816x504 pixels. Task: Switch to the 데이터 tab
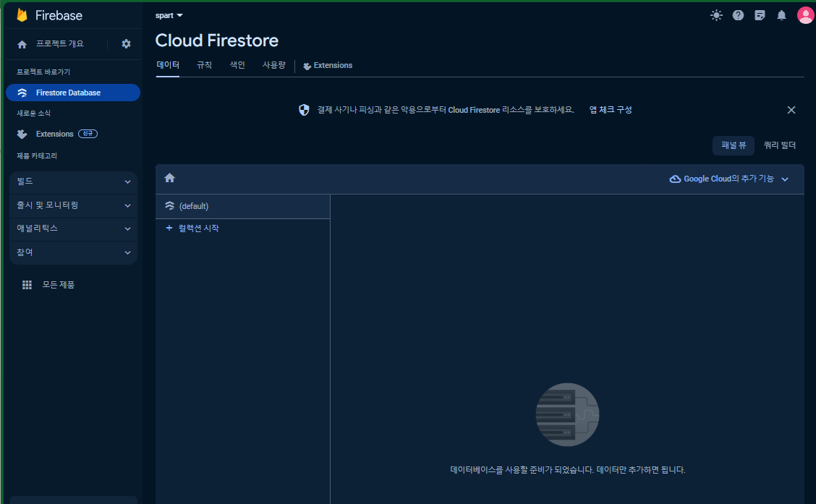point(168,65)
